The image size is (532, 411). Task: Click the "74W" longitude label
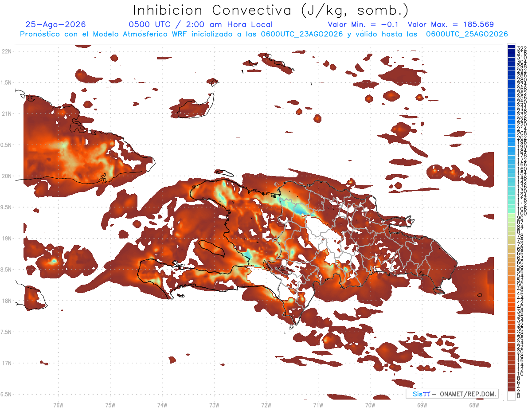[x=162, y=405]
